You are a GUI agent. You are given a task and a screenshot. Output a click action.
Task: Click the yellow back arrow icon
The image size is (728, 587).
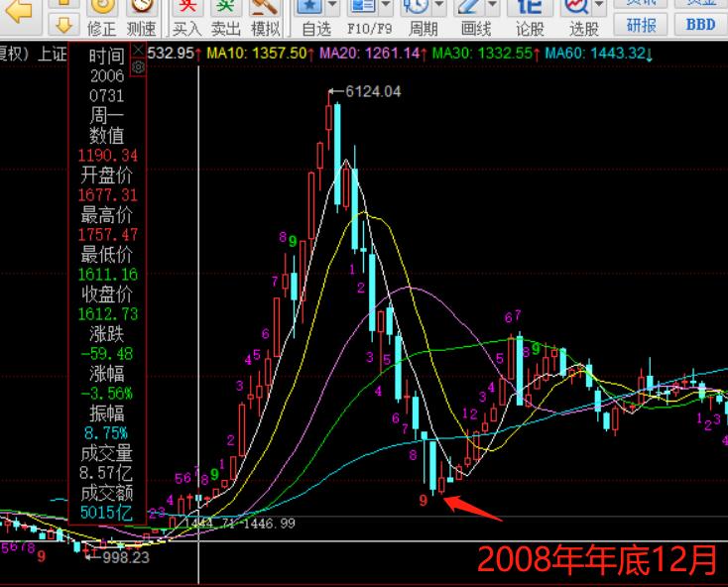pyautogui.click(x=20, y=12)
